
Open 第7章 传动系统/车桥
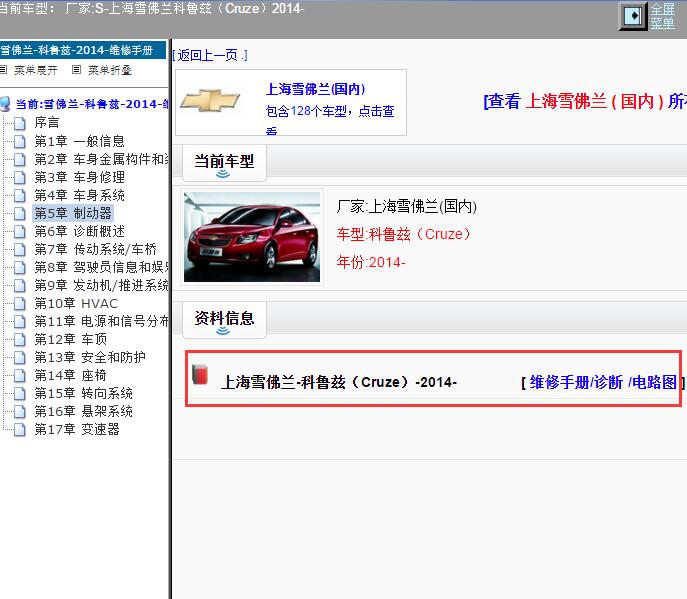[96, 249]
